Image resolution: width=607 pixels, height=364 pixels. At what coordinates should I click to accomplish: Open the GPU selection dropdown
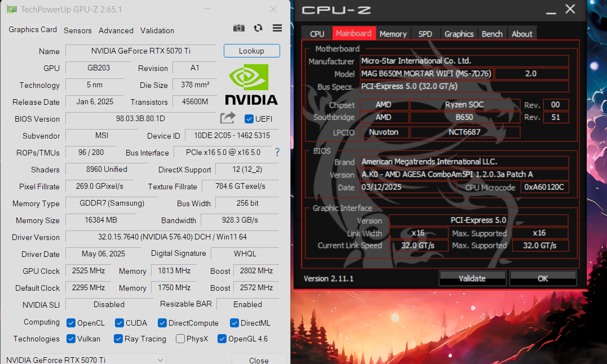coord(85,359)
